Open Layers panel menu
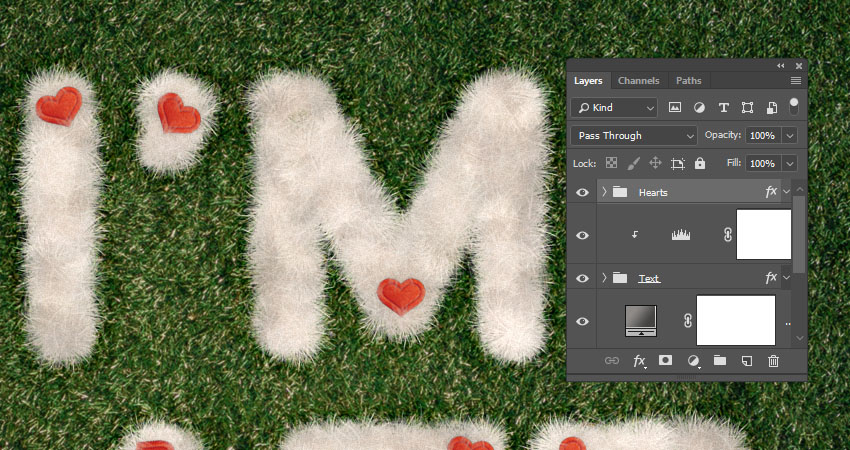This screenshot has height=450, width=850. pyautogui.click(x=795, y=81)
